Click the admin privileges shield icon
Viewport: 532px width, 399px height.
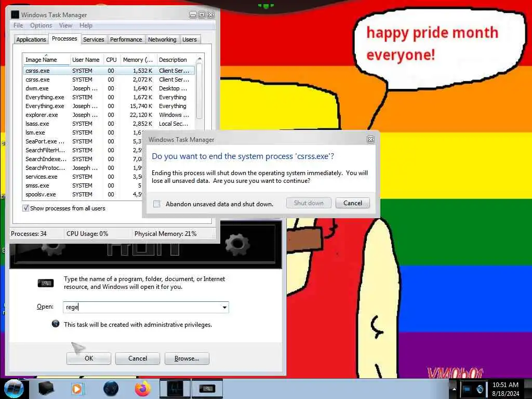click(x=56, y=324)
